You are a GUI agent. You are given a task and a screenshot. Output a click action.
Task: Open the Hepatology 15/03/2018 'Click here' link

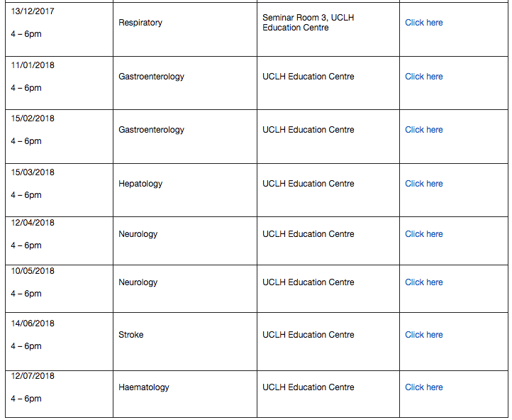click(x=424, y=184)
